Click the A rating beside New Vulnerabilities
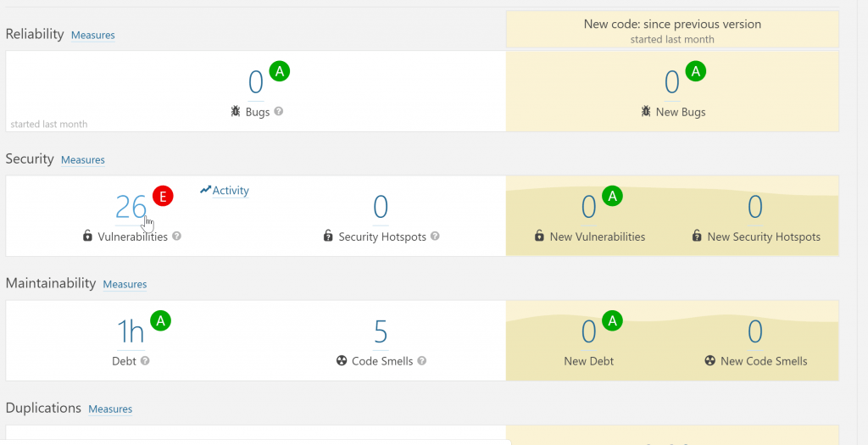Image resolution: width=868 pixels, height=445 pixels. 612,196
